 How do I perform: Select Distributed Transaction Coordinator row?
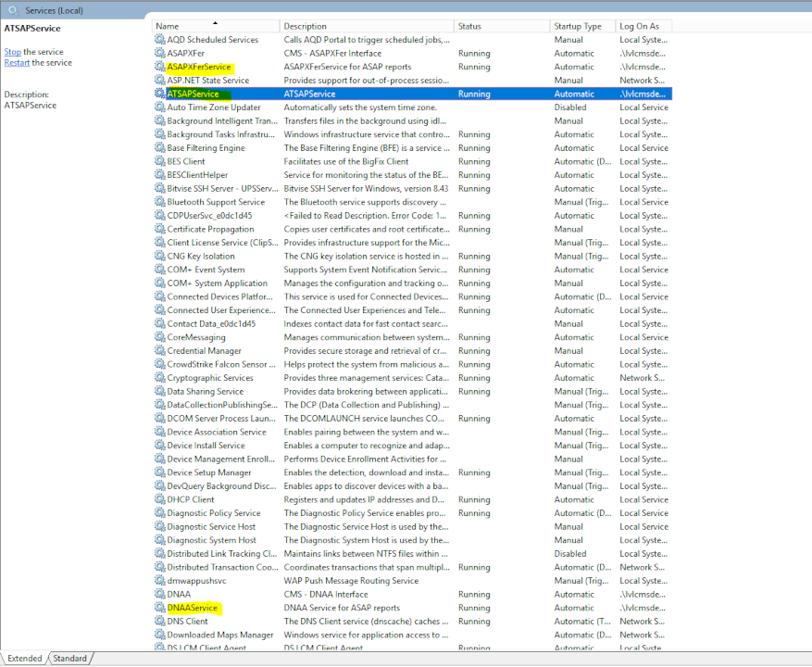click(x=412, y=567)
